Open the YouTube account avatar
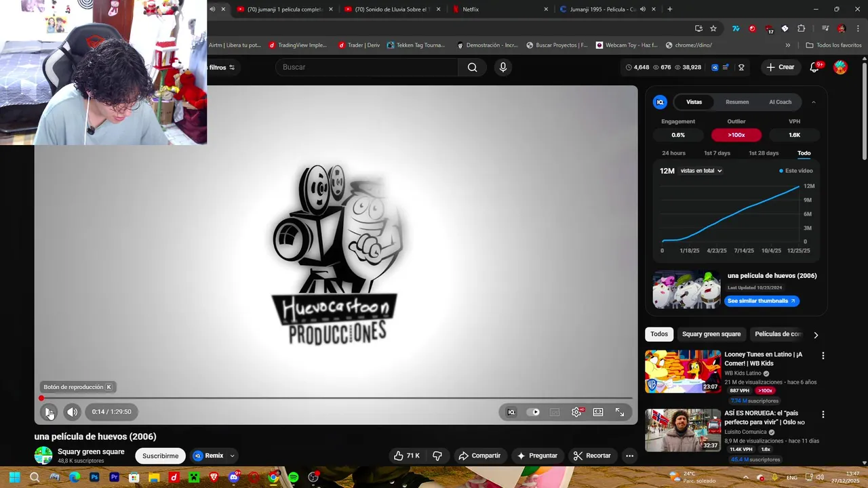The image size is (868, 488). 840,67
